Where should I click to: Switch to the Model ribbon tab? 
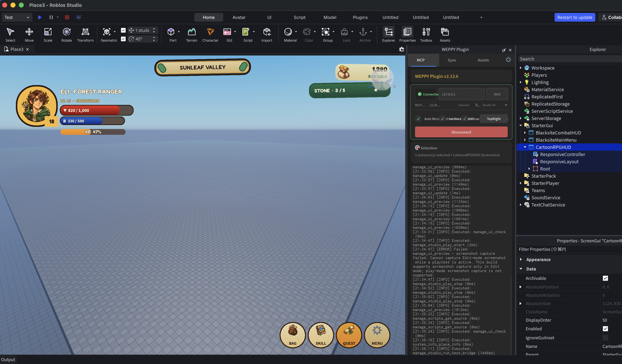(x=330, y=17)
